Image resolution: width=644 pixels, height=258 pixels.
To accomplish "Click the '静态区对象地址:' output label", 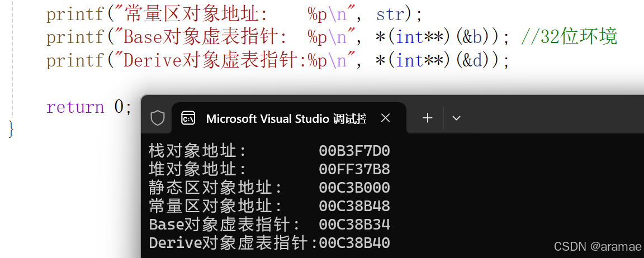I will [216, 188].
